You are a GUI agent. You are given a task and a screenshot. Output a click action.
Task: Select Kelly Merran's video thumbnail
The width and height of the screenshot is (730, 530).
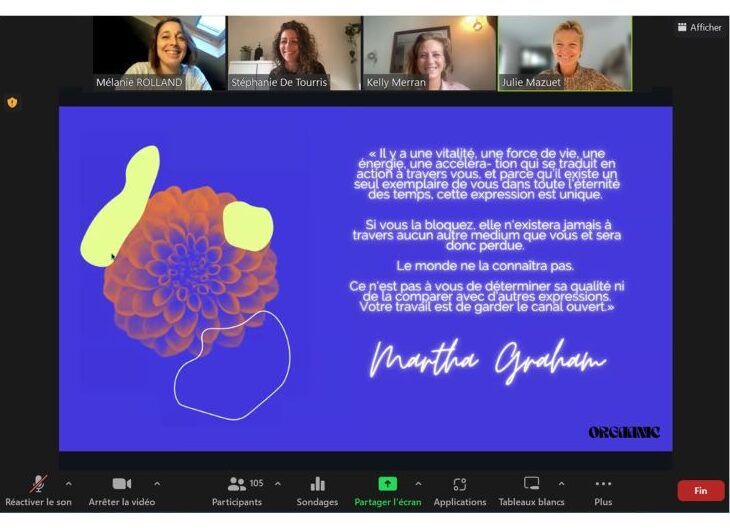pos(428,53)
